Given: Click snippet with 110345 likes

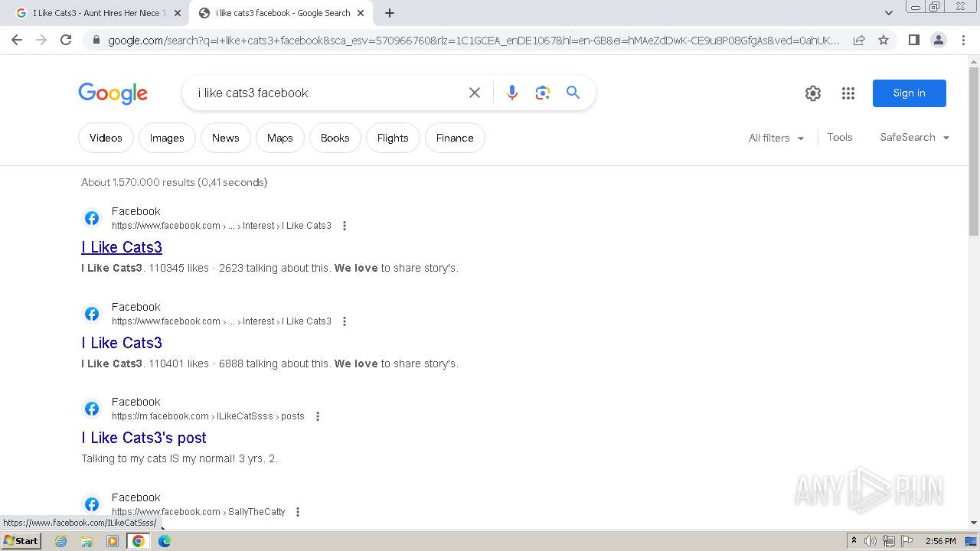Looking at the screenshot, I should tap(269, 268).
